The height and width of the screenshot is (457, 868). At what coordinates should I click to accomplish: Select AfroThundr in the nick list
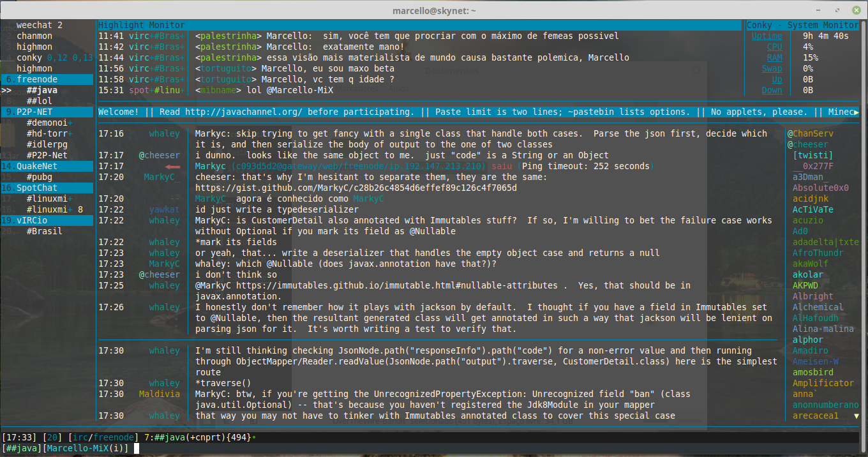(818, 253)
